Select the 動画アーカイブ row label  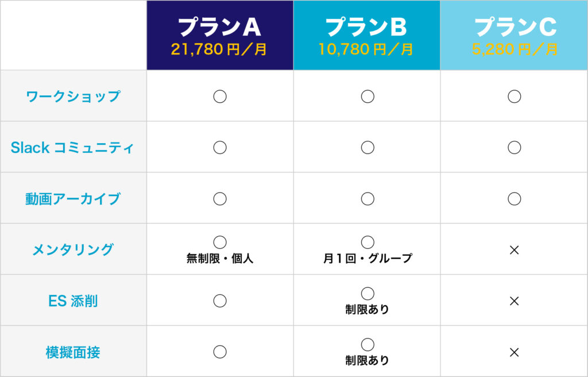tap(73, 199)
